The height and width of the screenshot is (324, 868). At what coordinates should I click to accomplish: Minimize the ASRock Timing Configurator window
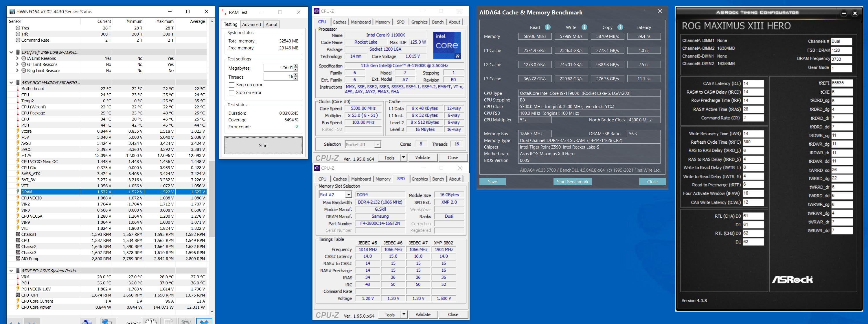844,14
